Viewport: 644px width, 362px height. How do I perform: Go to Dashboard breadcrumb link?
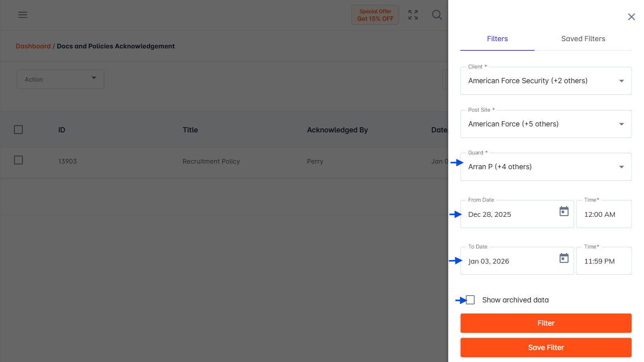coord(33,46)
